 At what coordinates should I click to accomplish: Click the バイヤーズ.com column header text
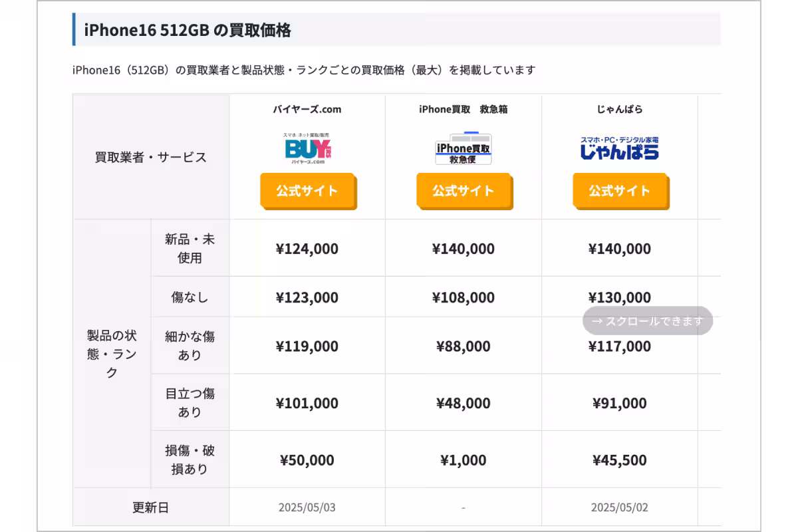click(x=307, y=109)
